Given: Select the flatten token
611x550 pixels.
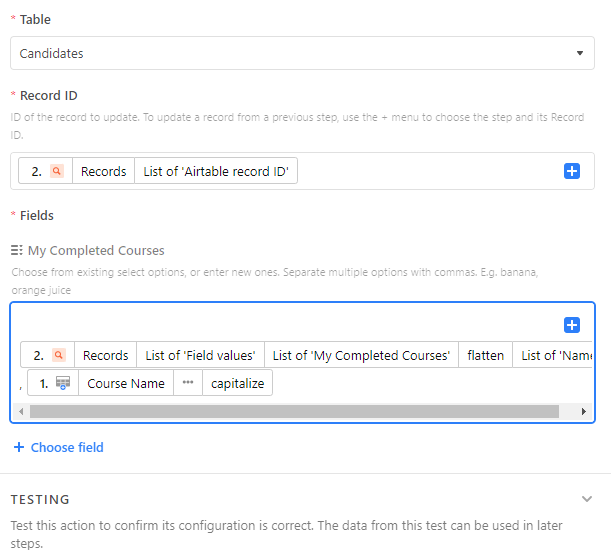Looking at the screenshot, I should pyautogui.click(x=486, y=355).
